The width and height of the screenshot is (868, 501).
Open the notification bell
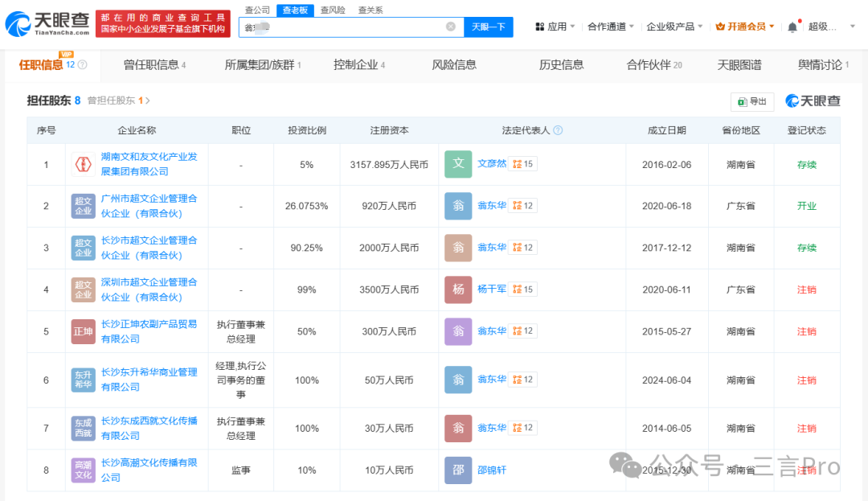click(792, 27)
